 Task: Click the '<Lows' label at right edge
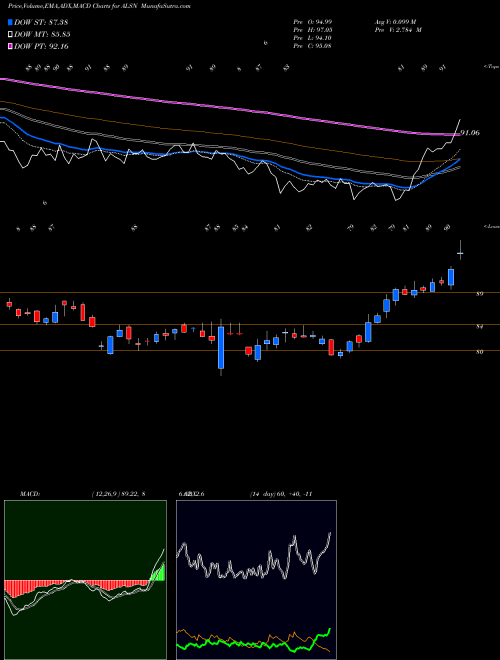coord(491,227)
